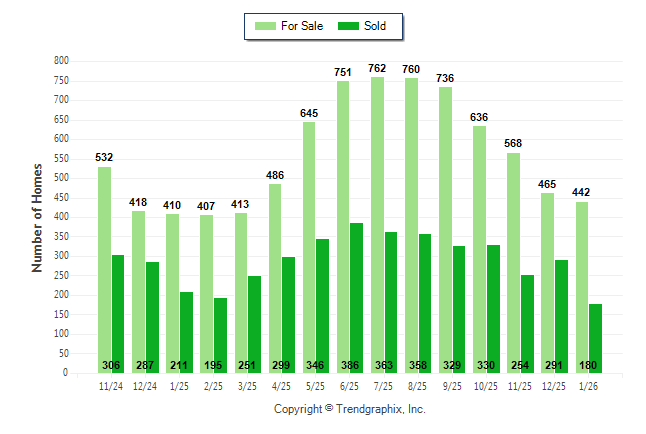Select the For Sale bar for 11/24
646x434 pixels.
pyautogui.click(x=104, y=270)
